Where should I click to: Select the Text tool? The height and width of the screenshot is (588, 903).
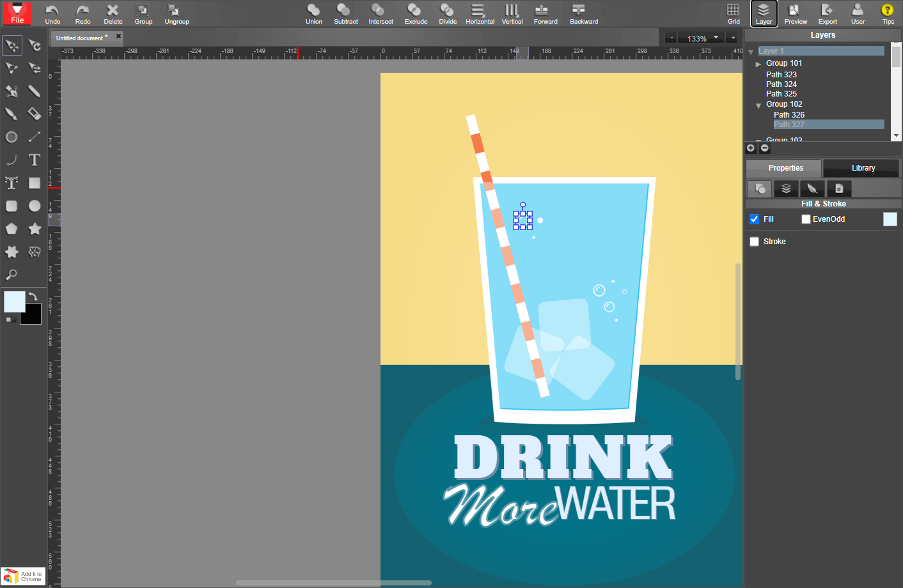[35, 160]
